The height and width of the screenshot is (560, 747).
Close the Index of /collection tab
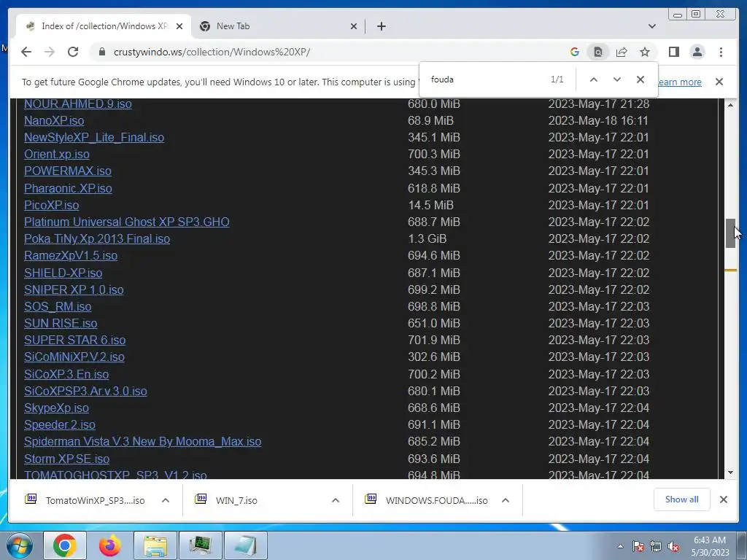[179, 26]
